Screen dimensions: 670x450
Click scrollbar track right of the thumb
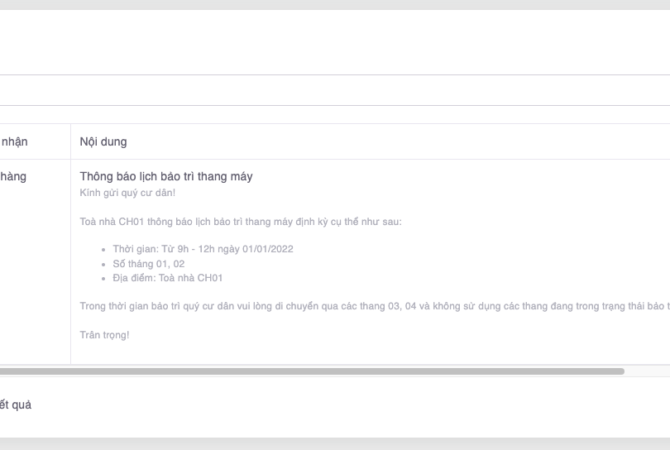tap(647, 371)
